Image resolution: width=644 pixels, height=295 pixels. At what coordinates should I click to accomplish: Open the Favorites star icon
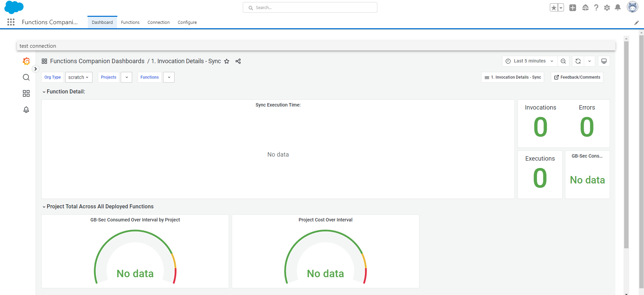554,7
